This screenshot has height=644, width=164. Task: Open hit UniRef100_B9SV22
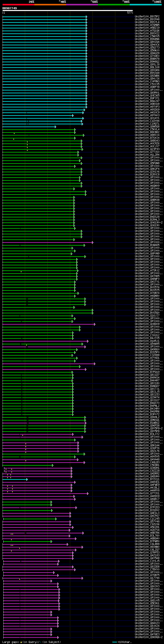(x=147, y=33)
